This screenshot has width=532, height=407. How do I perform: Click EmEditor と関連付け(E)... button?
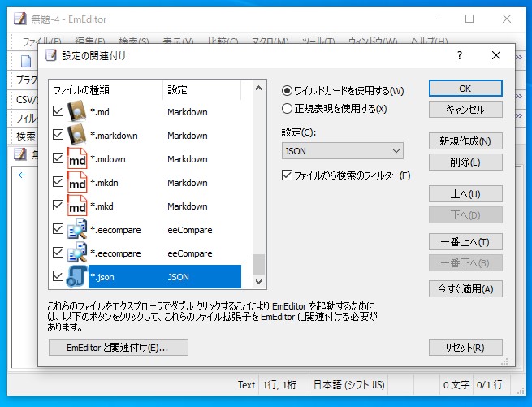[x=119, y=347]
